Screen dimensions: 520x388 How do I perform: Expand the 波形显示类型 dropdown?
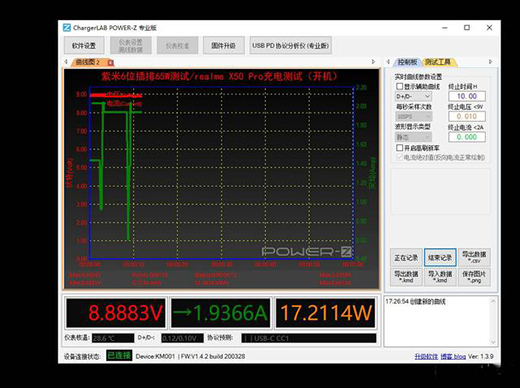pos(413,137)
